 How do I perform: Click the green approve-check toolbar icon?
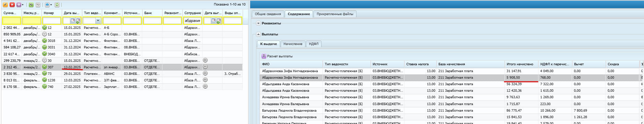tap(31, 5)
